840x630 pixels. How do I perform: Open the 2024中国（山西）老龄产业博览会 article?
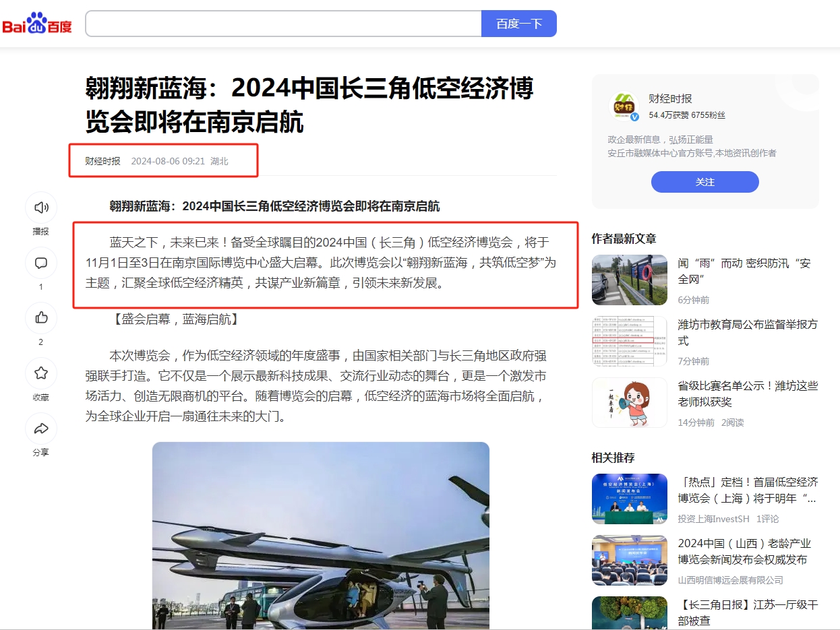tap(744, 552)
